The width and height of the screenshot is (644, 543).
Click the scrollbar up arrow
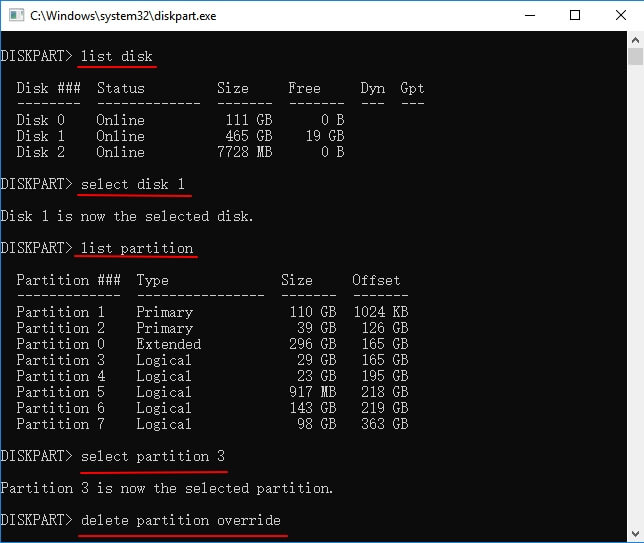(635, 40)
